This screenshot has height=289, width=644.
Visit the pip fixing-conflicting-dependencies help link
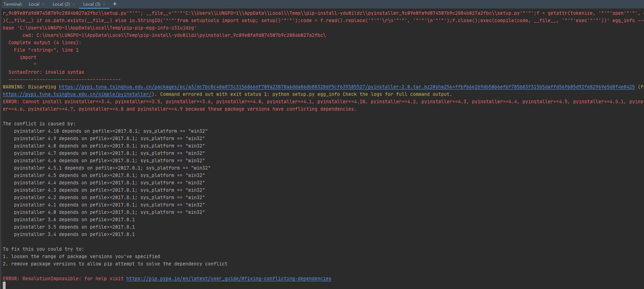[229, 278]
